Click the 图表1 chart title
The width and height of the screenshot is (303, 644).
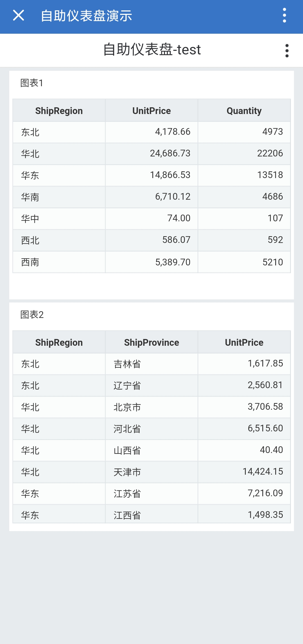(32, 83)
